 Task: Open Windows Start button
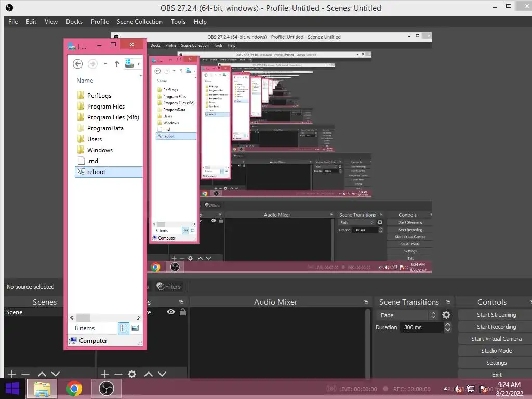(x=12, y=389)
